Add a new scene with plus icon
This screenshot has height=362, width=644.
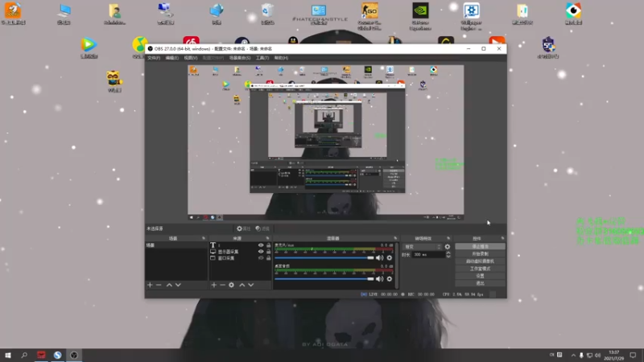[150, 285]
